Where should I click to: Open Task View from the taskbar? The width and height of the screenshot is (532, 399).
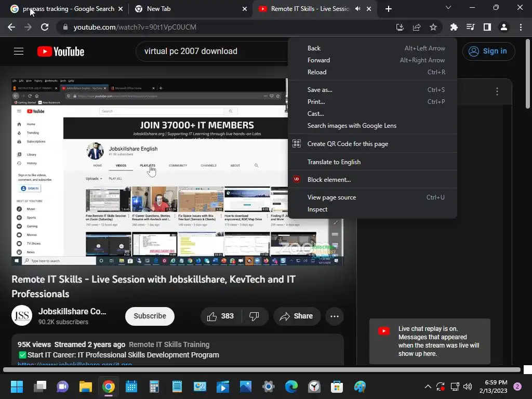[39, 387]
